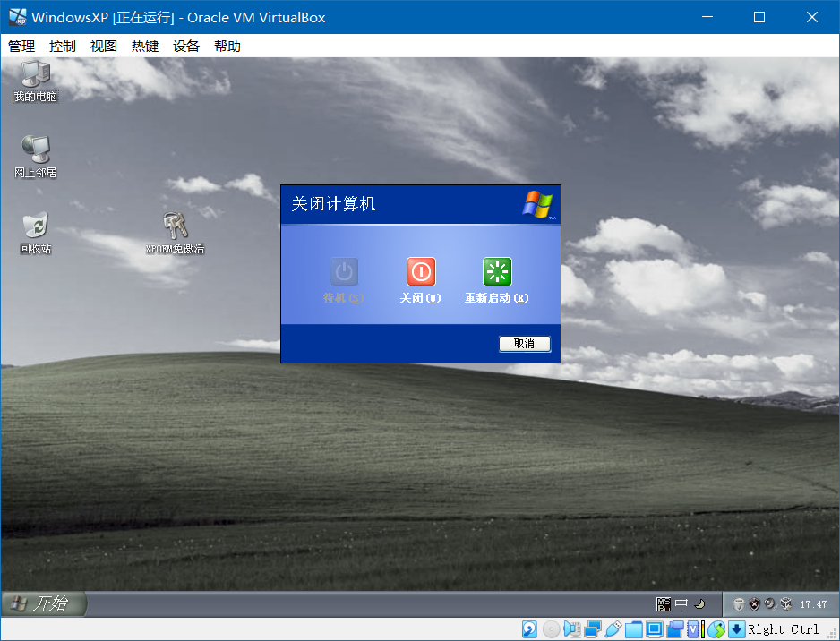840x641 pixels.
Task: Click the Right Ctrl host key label
Action: click(784, 629)
